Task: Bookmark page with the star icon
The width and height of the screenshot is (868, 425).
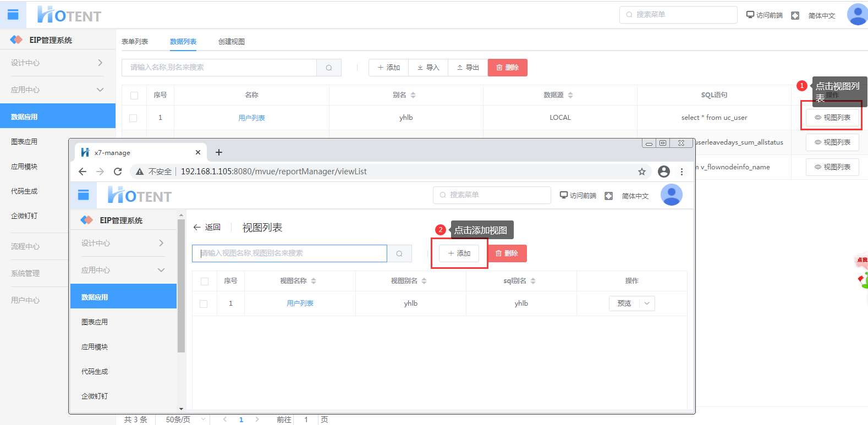Action: [x=641, y=172]
